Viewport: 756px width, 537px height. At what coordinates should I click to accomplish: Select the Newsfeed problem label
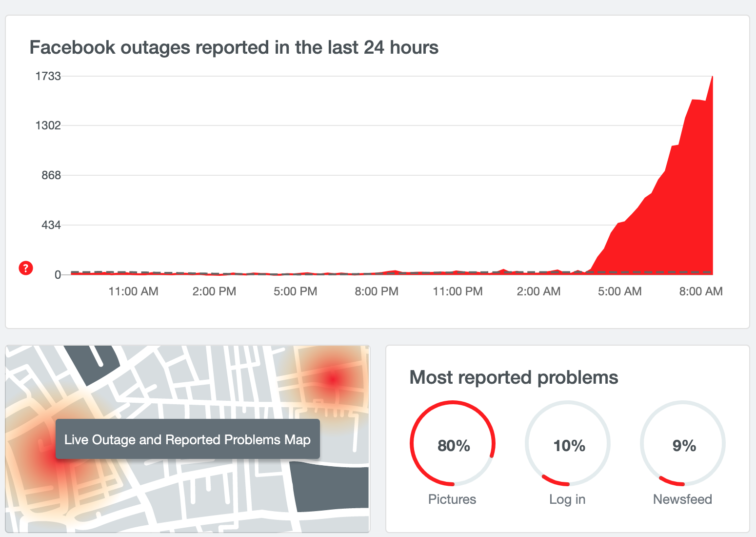click(x=682, y=499)
